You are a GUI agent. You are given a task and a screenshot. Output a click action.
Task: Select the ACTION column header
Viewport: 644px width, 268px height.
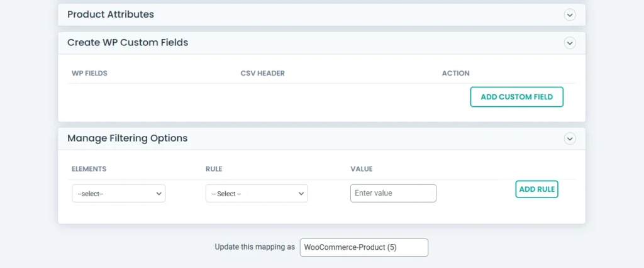(455, 74)
